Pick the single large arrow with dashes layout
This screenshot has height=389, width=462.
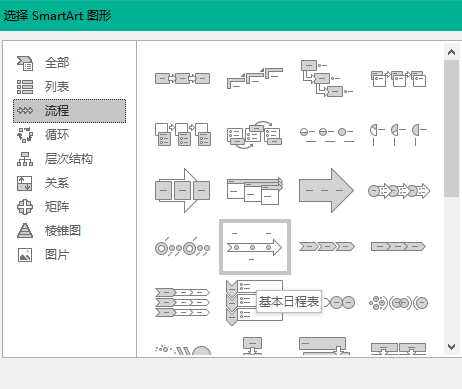(327, 190)
